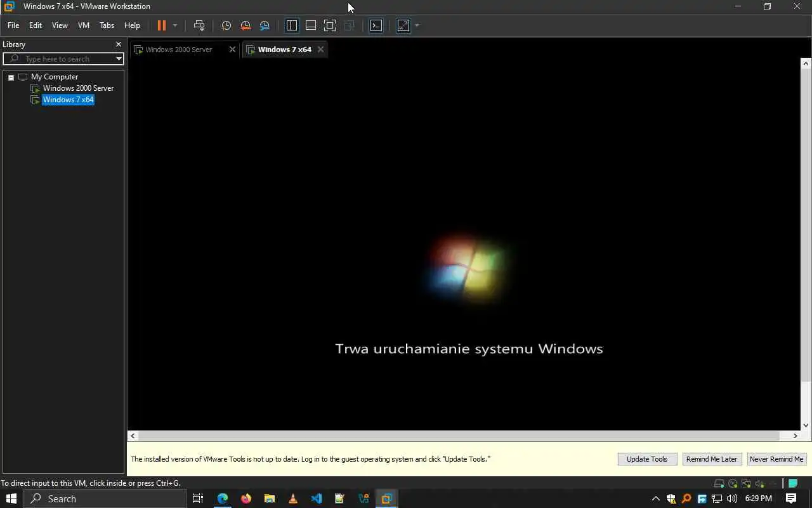
Task: Open the Tabs menu
Action: [x=107, y=25]
